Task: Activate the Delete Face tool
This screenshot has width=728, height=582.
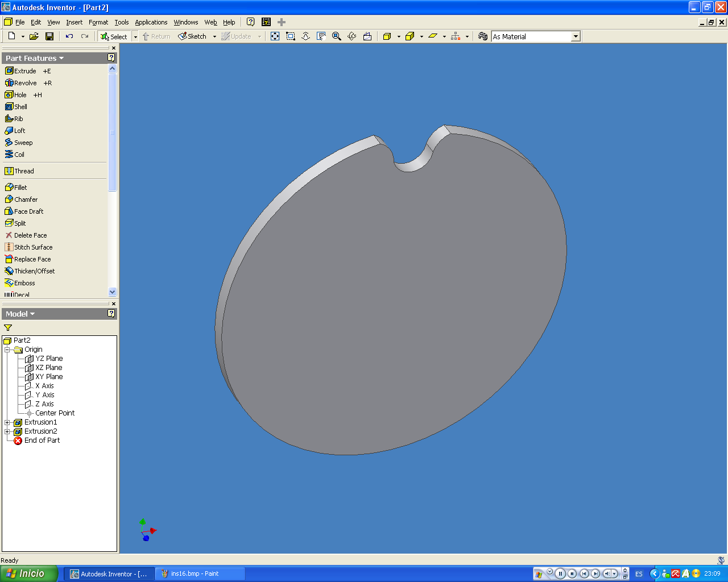Action: 26,235
